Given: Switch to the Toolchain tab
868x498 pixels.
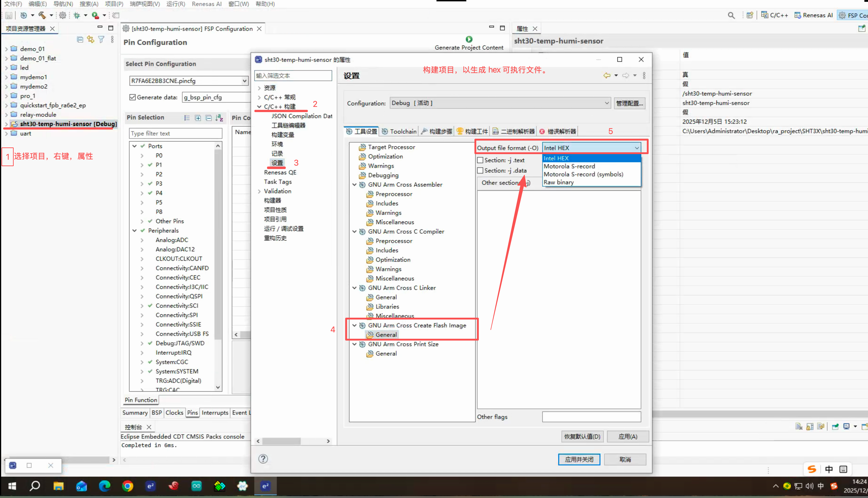Looking at the screenshot, I should (399, 131).
